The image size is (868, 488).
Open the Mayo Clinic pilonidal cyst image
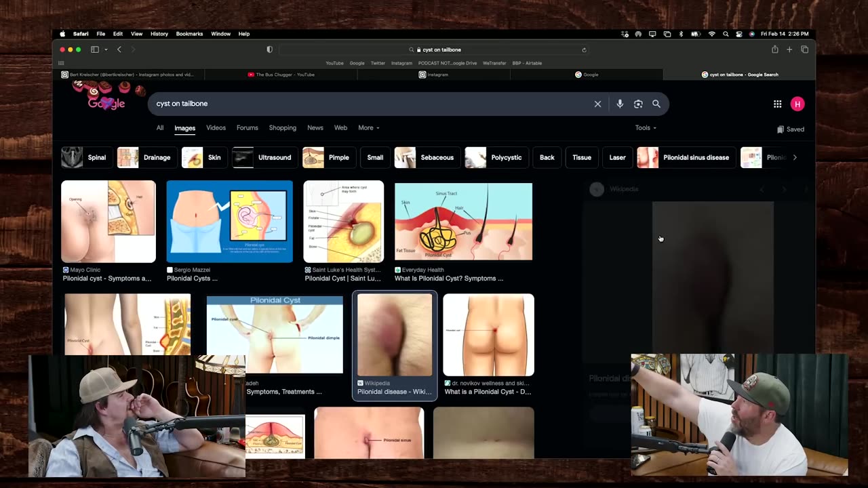pos(108,222)
